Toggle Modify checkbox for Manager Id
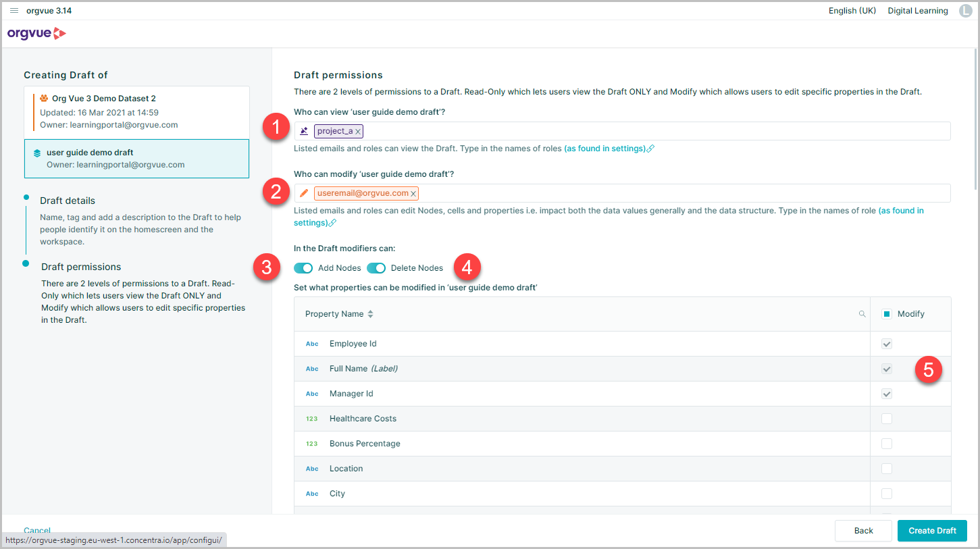980x549 pixels. tap(887, 394)
